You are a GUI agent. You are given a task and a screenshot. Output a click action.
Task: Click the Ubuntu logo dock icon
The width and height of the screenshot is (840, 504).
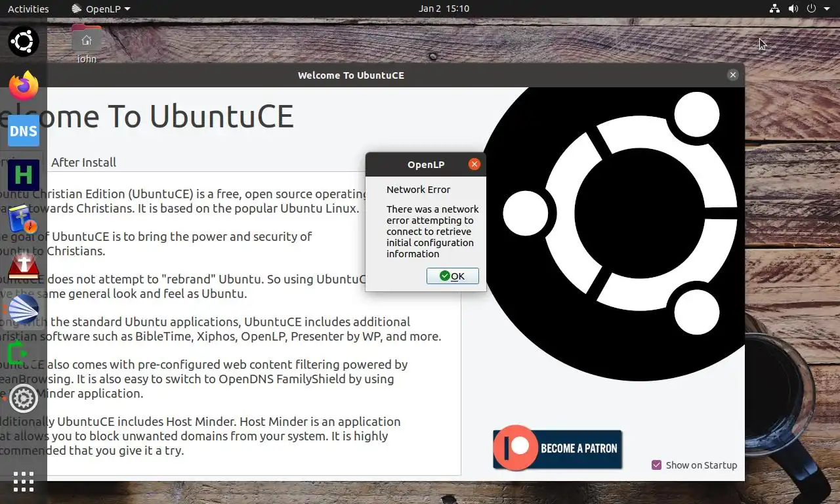point(24,41)
